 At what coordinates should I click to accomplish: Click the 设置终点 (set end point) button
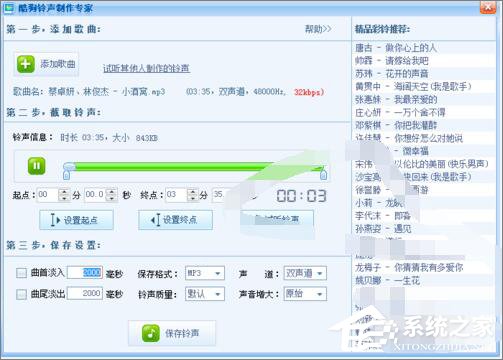click(175, 220)
